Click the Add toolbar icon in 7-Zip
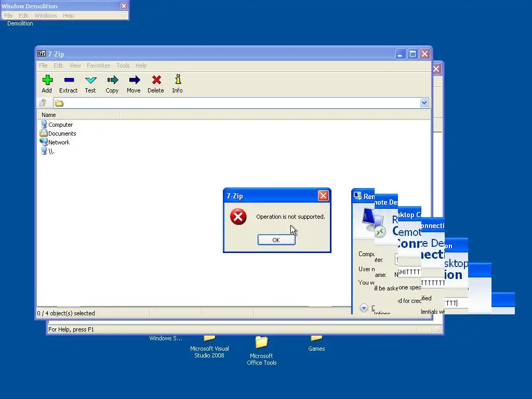This screenshot has width=532, height=399. pos(47,80)
